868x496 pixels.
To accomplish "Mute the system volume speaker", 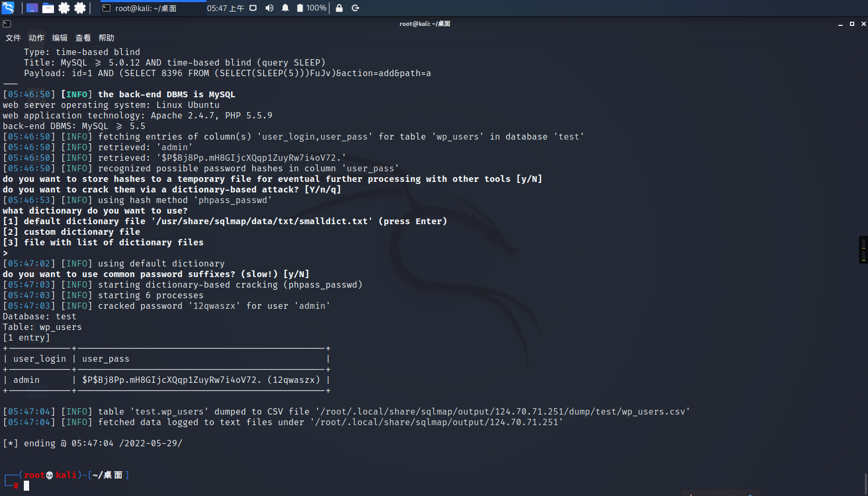I will (x=269, y=8).
